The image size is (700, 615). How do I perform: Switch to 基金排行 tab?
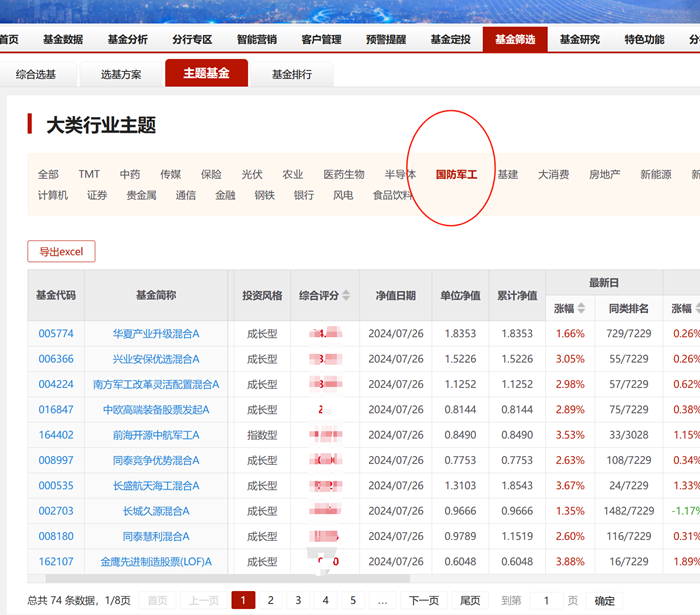click(x=292, y=74)
